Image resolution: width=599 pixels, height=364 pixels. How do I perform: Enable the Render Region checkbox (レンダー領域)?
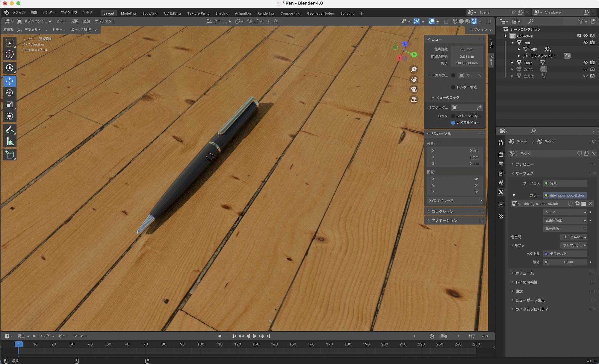453,87
